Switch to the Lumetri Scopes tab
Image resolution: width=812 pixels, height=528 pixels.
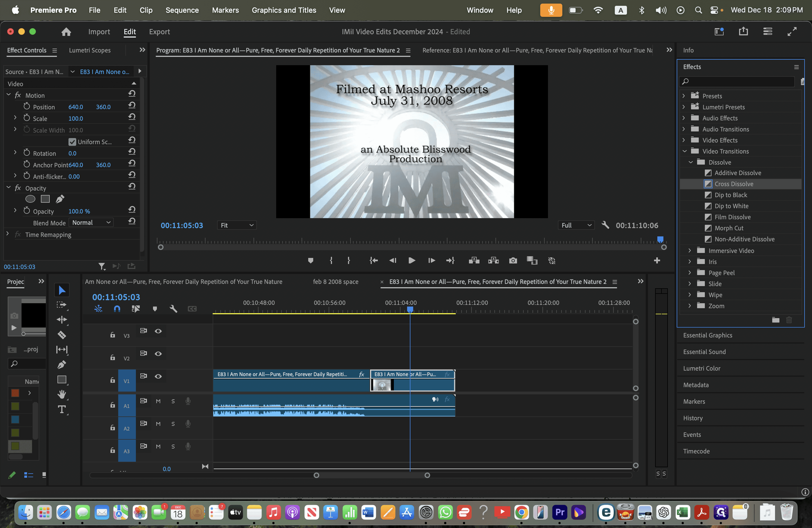click(90, 50)
